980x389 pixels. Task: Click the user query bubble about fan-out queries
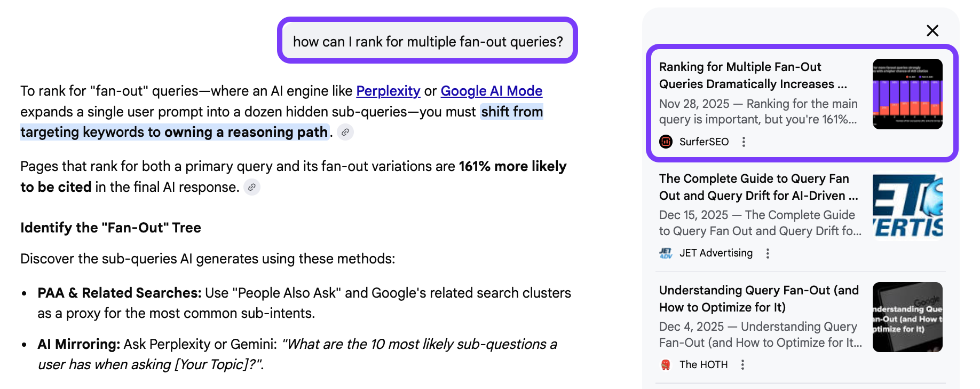(428, 41)
